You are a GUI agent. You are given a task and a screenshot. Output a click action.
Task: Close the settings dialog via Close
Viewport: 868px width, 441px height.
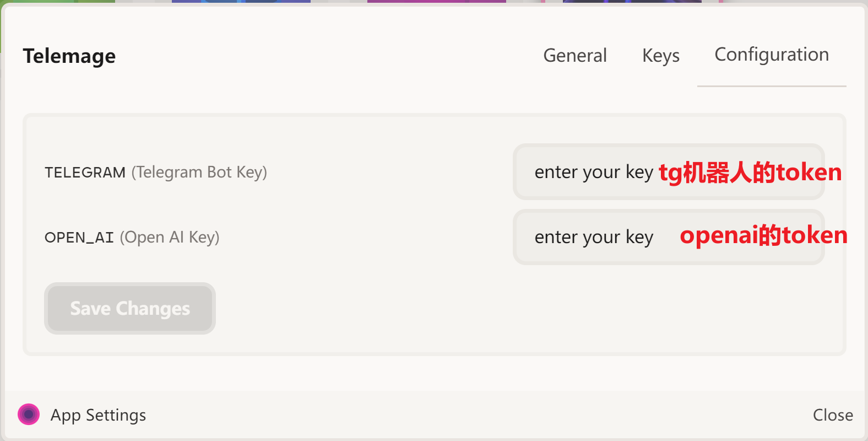[833, 415]
